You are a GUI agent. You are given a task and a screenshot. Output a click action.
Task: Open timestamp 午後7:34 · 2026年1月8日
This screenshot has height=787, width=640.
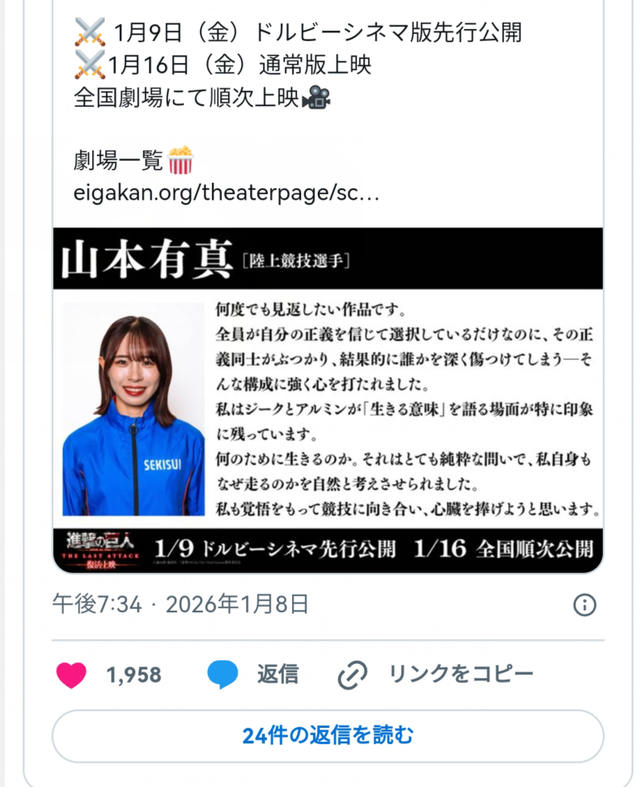180,604
